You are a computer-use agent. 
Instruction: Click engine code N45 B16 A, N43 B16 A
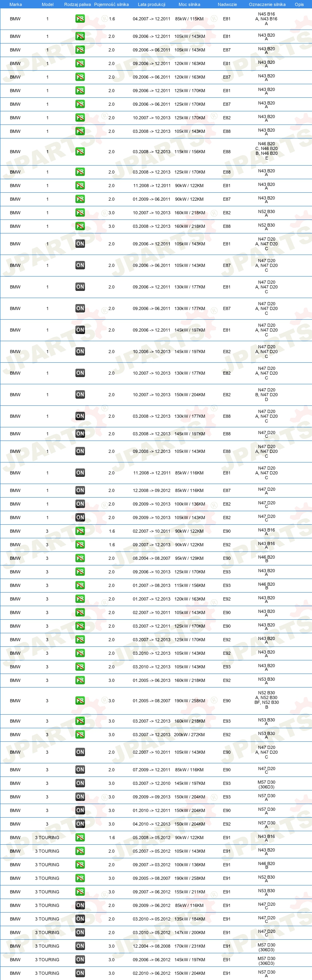coord(267,19)
